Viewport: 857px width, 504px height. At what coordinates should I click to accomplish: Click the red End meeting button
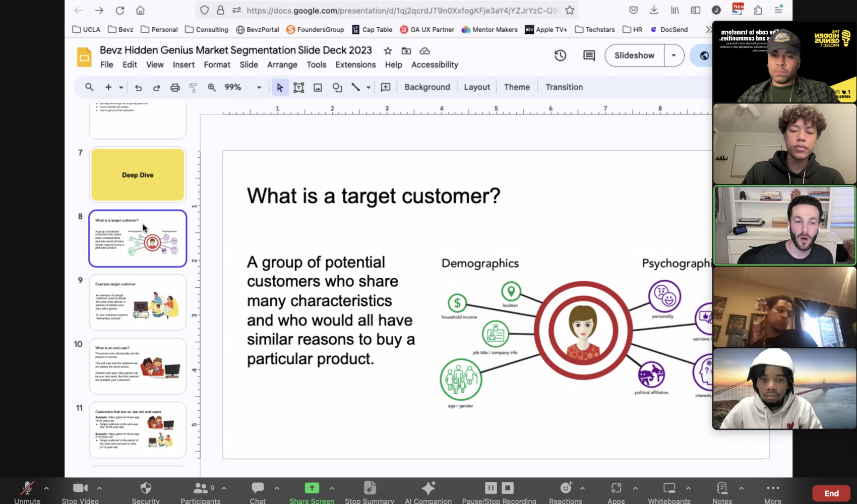pos(831,493)
